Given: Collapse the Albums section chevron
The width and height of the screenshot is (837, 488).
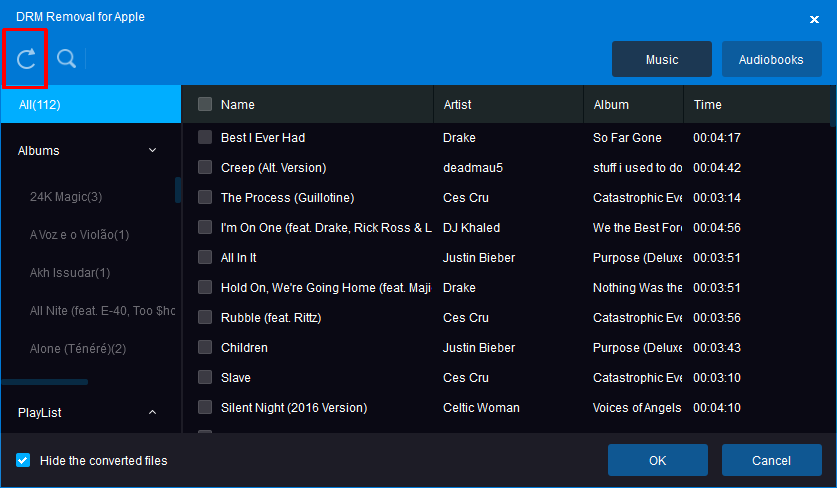Looking at the screenshot, I should click(152, 151).
